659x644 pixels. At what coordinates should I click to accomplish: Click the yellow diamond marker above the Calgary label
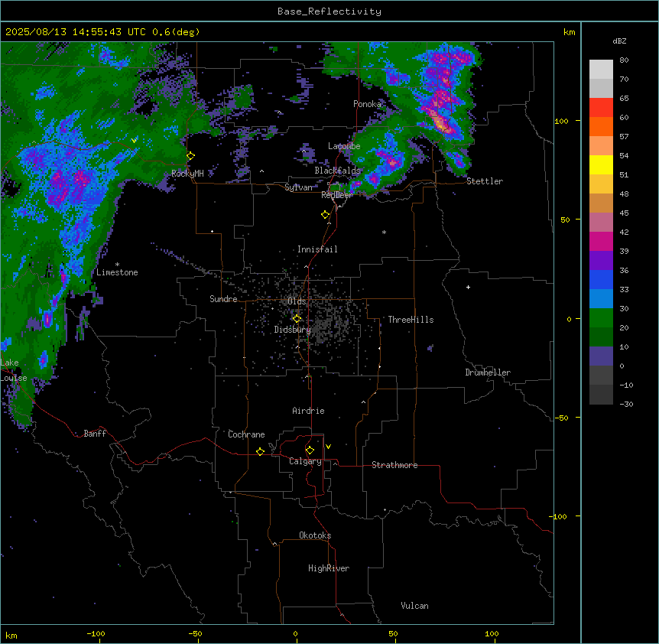coord(310,450)
